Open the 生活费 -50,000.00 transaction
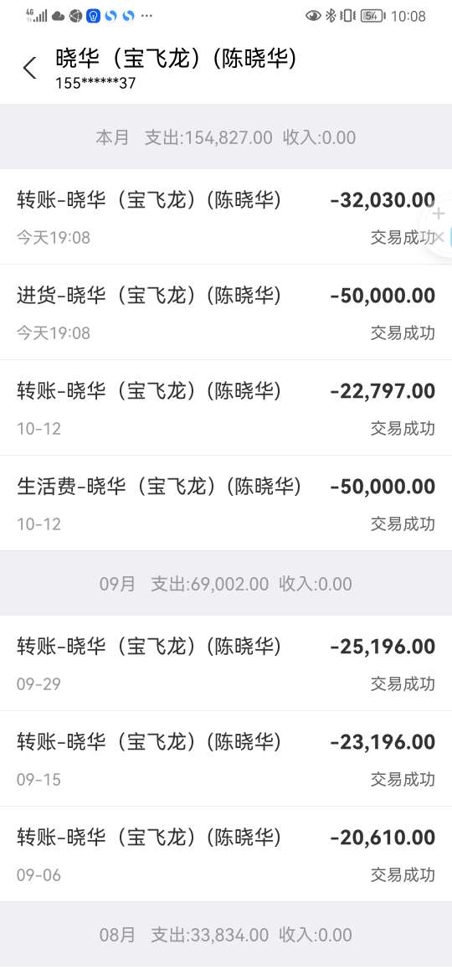This screenshot has width=452, height=980. coord(226,503)
